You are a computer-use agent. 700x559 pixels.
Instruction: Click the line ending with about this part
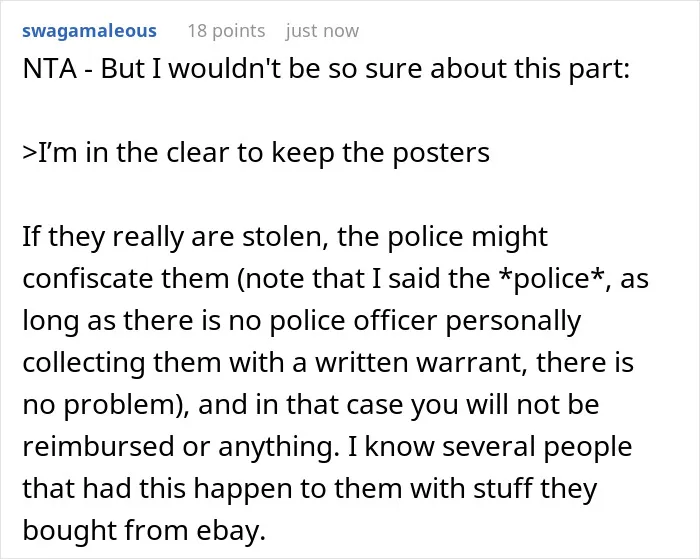coord(326,69)
